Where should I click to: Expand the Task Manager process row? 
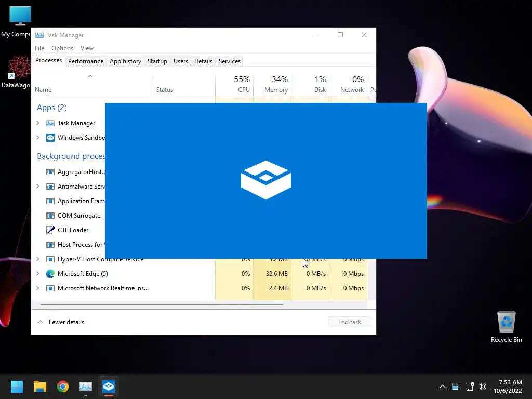click(37, 123)
